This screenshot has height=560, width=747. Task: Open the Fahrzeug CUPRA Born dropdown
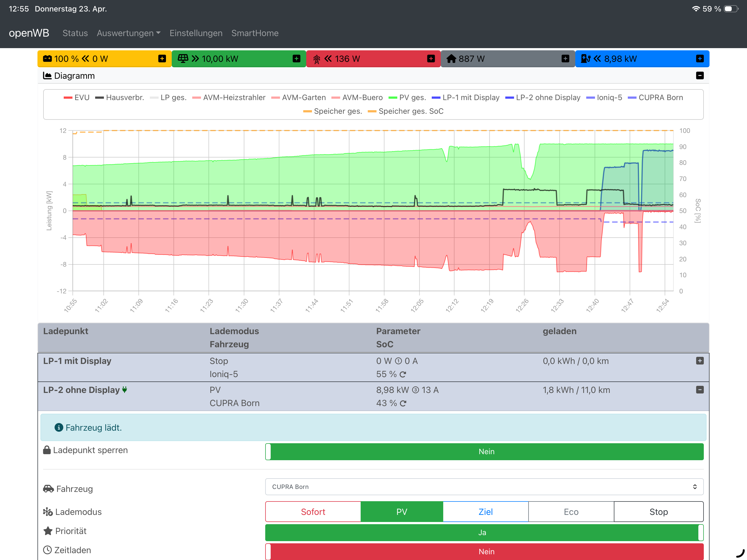point(484,487)
